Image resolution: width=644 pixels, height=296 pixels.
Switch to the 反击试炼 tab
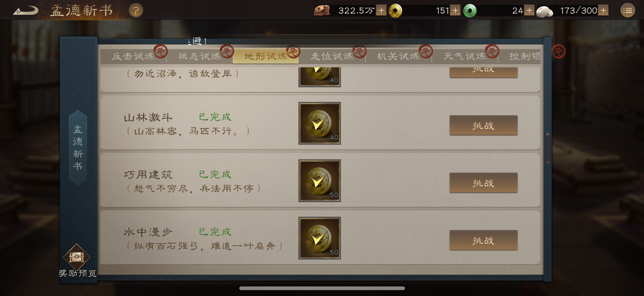tap(133, 56)
